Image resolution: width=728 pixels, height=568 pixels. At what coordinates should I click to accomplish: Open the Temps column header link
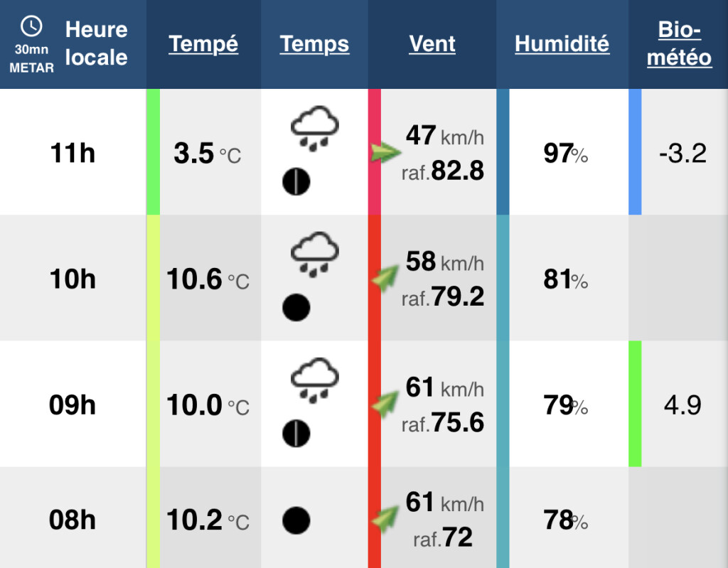pos(314,45)
